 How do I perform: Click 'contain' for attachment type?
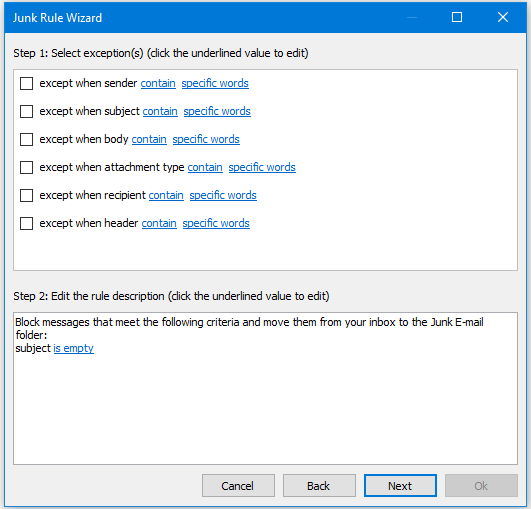(x=205, y=167)
